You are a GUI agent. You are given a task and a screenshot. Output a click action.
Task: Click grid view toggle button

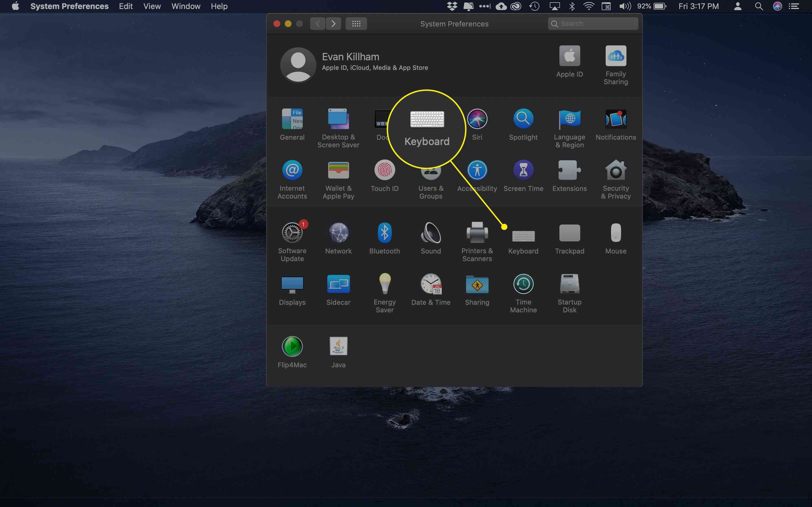pos(357,23)
